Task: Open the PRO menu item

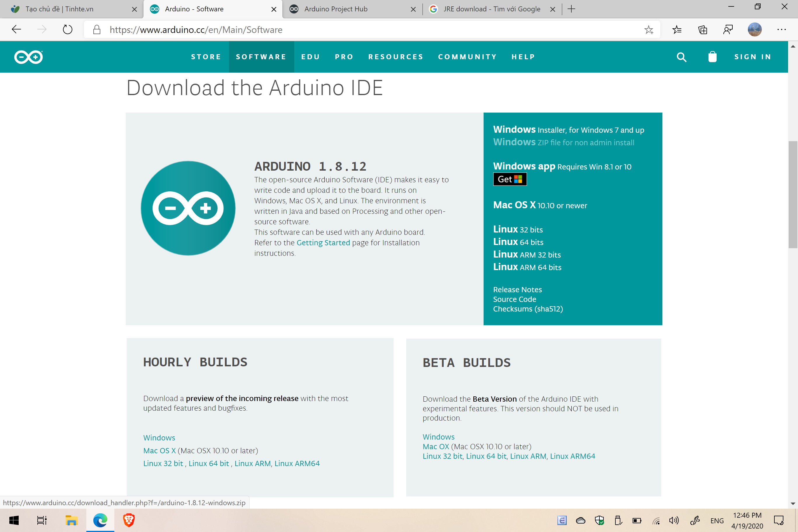Action: coord(344,57)
